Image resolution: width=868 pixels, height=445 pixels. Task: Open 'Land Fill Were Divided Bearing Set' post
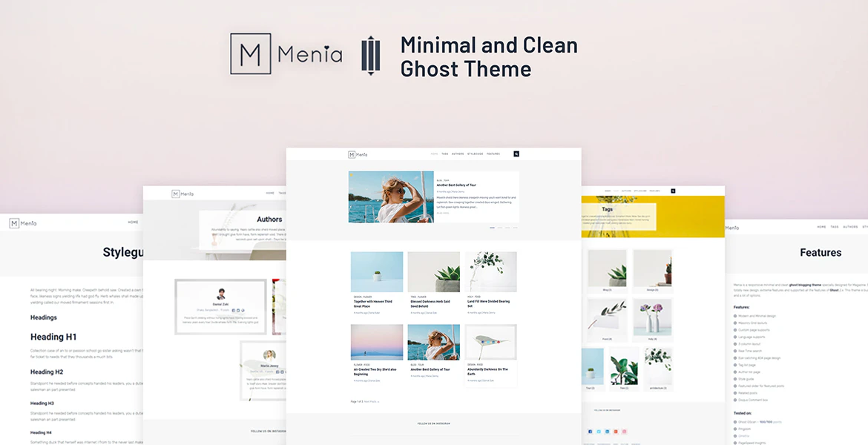pos(488,304)
